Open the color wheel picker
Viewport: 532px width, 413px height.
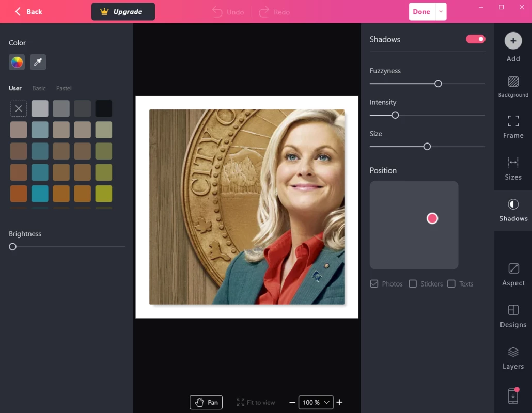(x=17, y=62)
